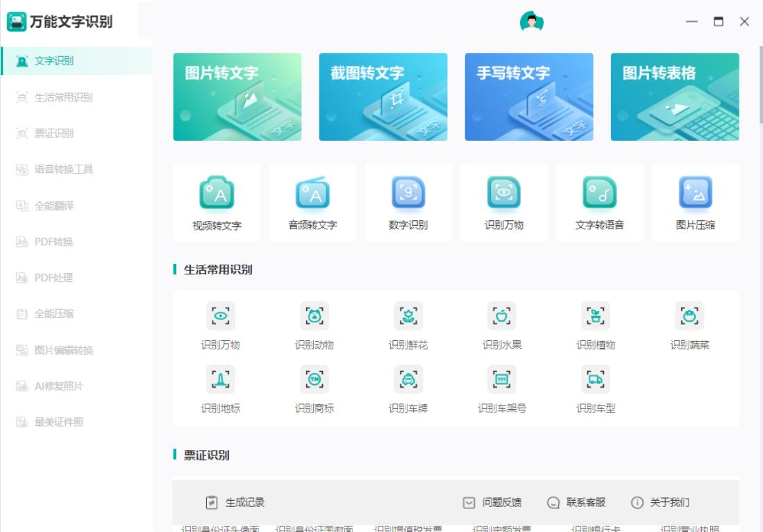Click the vertical scrollbar on the right

[760, 83]
